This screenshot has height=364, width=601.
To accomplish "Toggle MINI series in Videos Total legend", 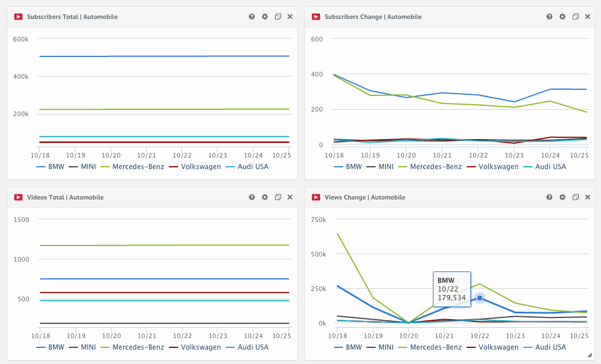I will pyautogui.click(x=82, y=347).
